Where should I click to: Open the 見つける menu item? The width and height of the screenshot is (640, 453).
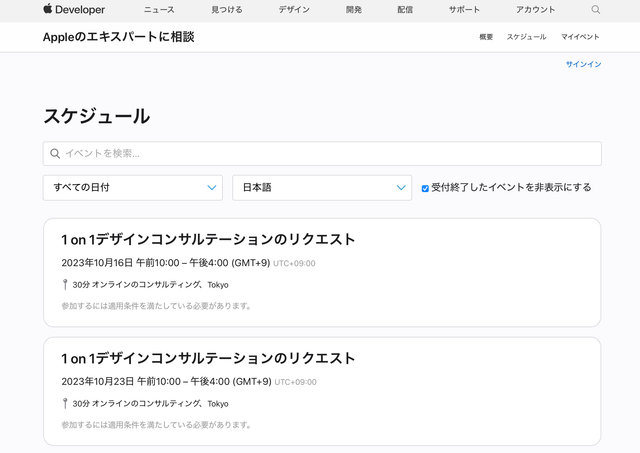pos(227,10)
